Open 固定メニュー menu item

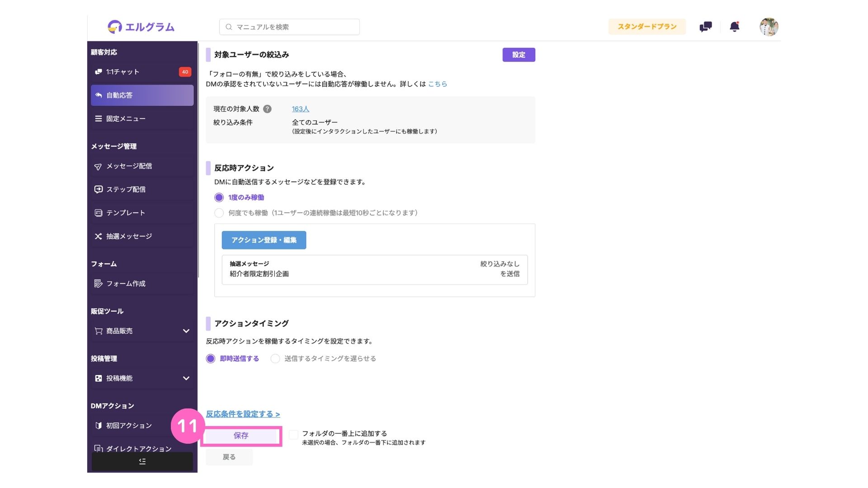[x=142, y=119]
